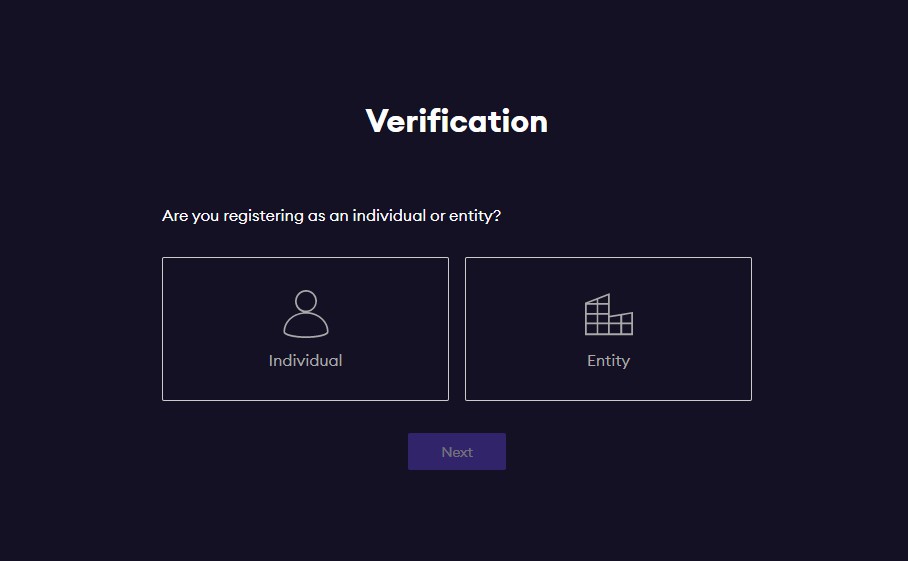Click the word 'entity?' in the question
908x561 pixels.
(x=475, y=216)
